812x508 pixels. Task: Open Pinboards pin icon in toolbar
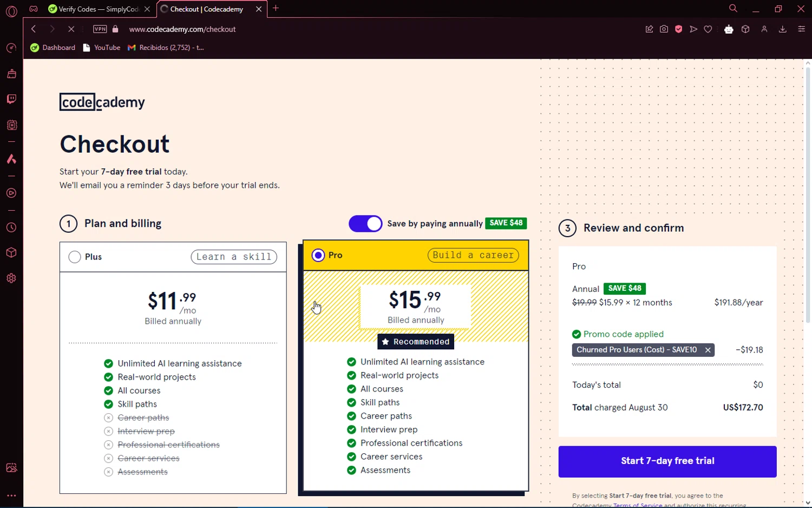649,29
